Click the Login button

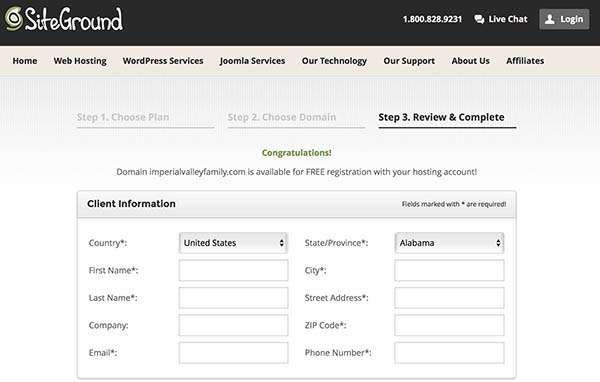click(x=564, y=19)
